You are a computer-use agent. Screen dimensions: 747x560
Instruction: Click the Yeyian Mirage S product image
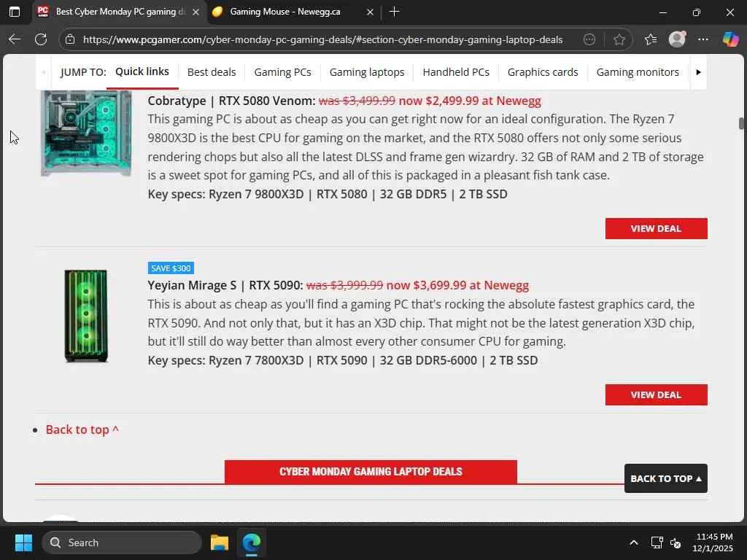click(86, 316)
